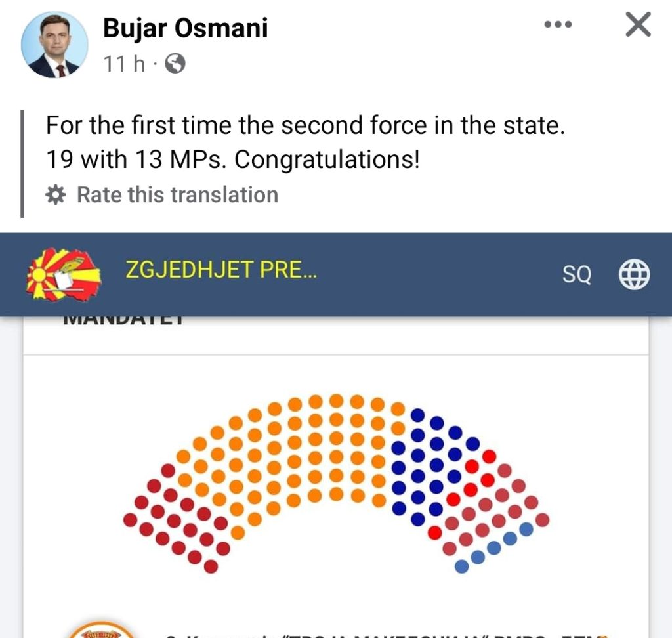Select the MANDATET section heading
This screenshot has width=672, height=638.
click(123, 320)
